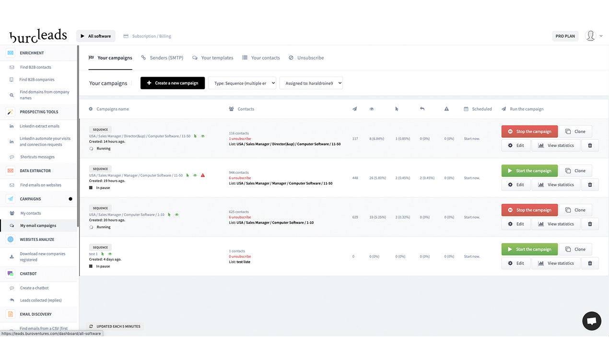Open the campaign Type filter dropdown
Viewport: 609px width, 364px height.
[242, 82]
